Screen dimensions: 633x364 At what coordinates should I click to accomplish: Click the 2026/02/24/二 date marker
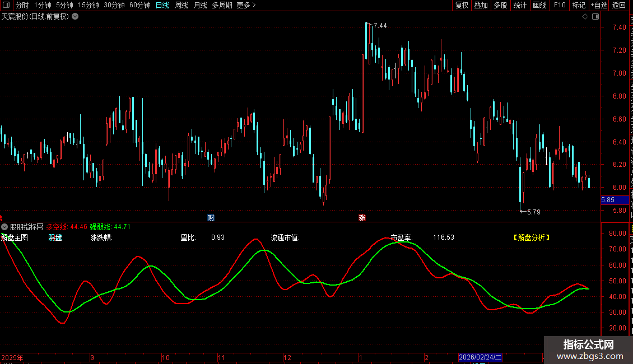(x=481, y=357)
